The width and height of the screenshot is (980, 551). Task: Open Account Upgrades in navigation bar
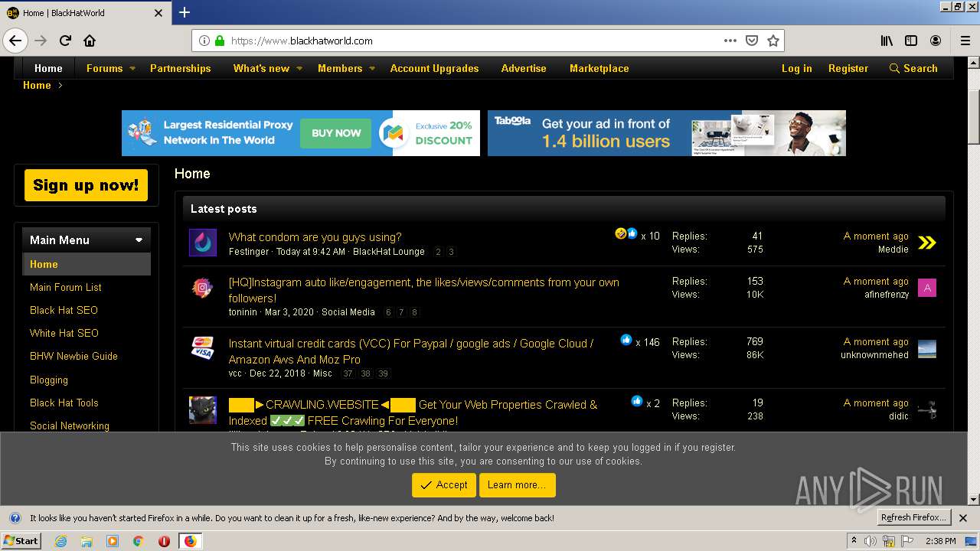(434, 68)
